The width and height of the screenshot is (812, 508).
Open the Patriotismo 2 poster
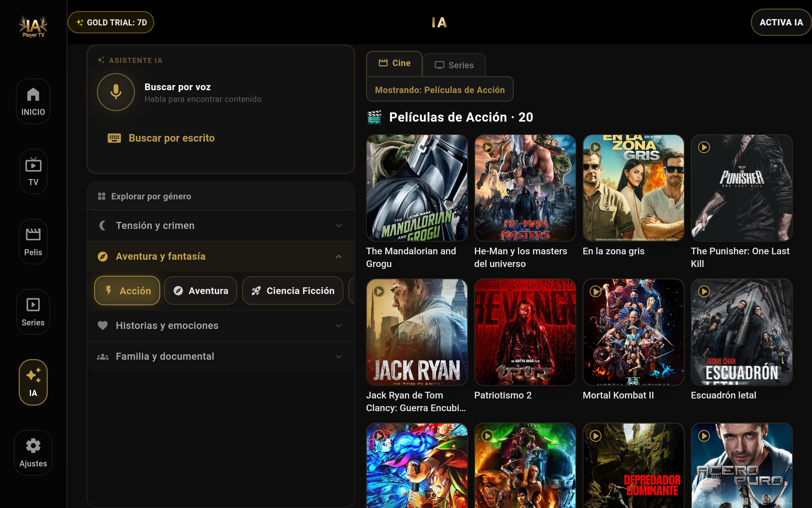[x=525, y=332]
